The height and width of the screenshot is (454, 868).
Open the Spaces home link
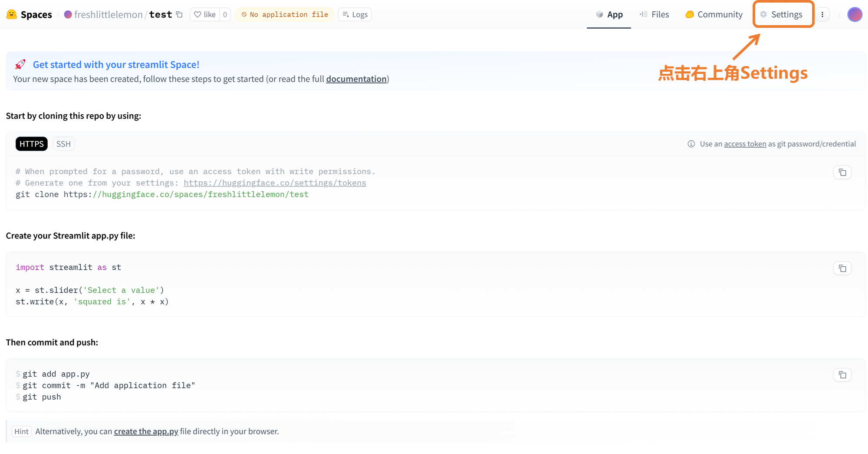click(36, 14)
